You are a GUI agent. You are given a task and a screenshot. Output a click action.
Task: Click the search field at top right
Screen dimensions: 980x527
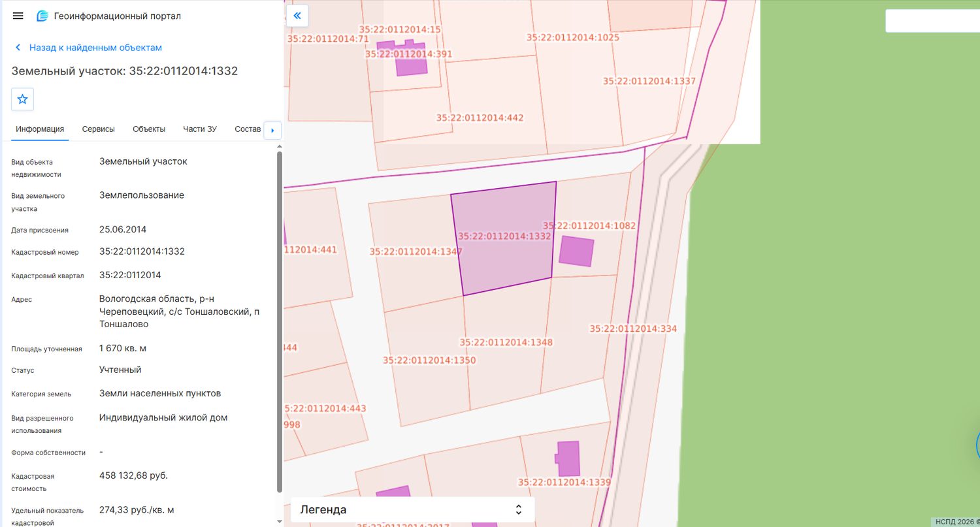tap(932, 21)
